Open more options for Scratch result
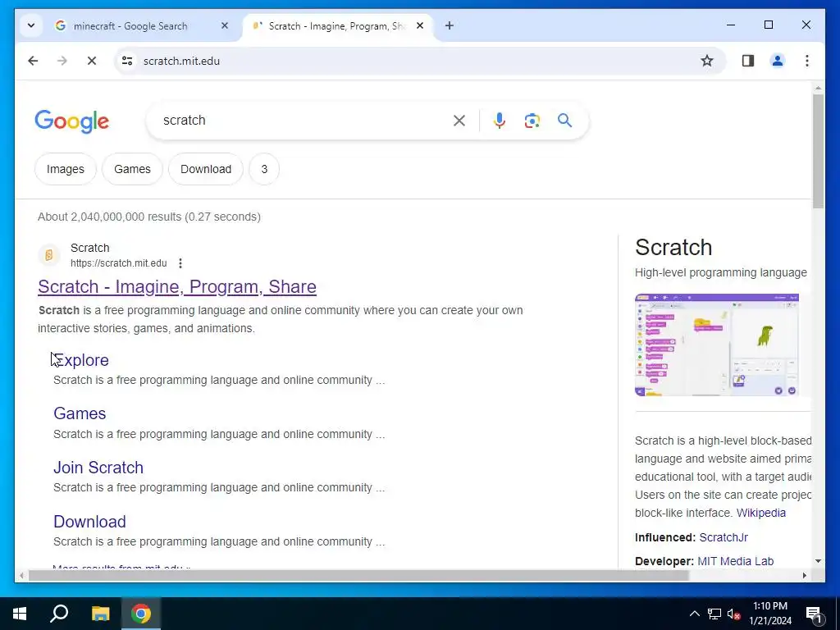 (x=180, y=263)
